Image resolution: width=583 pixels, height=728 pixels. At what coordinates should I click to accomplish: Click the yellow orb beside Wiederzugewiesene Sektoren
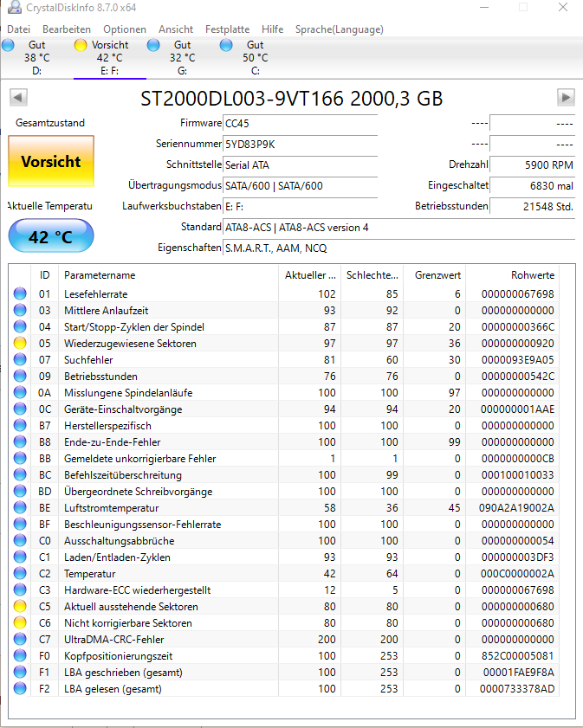click(20, 343)
